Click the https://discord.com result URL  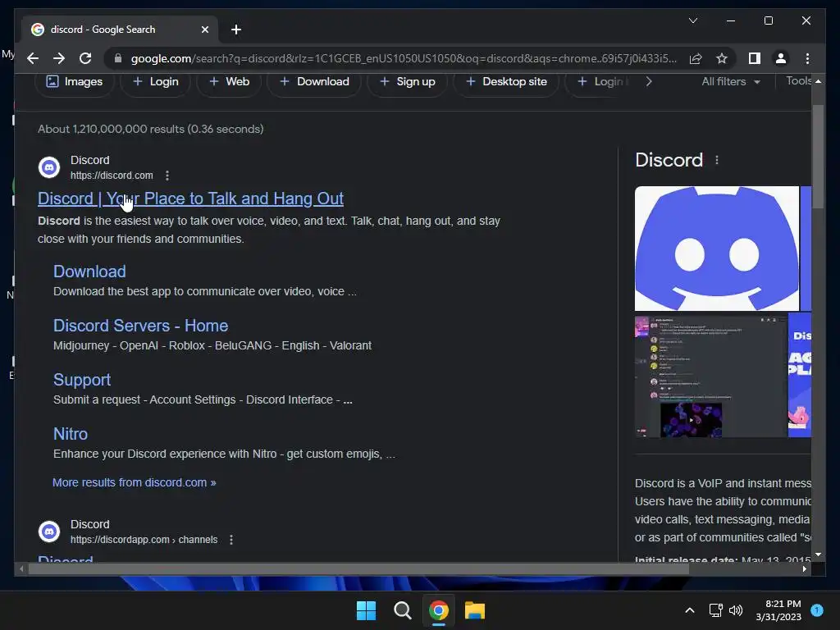pos(112,176)
